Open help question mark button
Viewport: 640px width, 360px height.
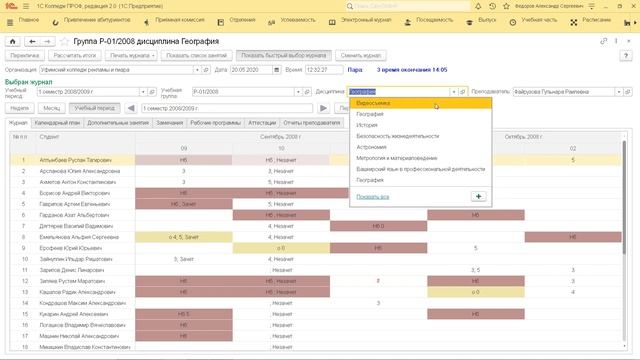tap(626, 56)
